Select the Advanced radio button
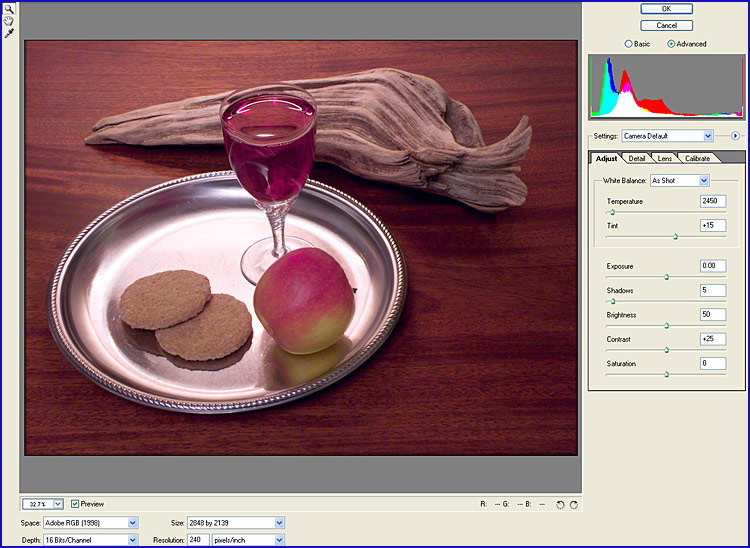 tap(671, 44)
